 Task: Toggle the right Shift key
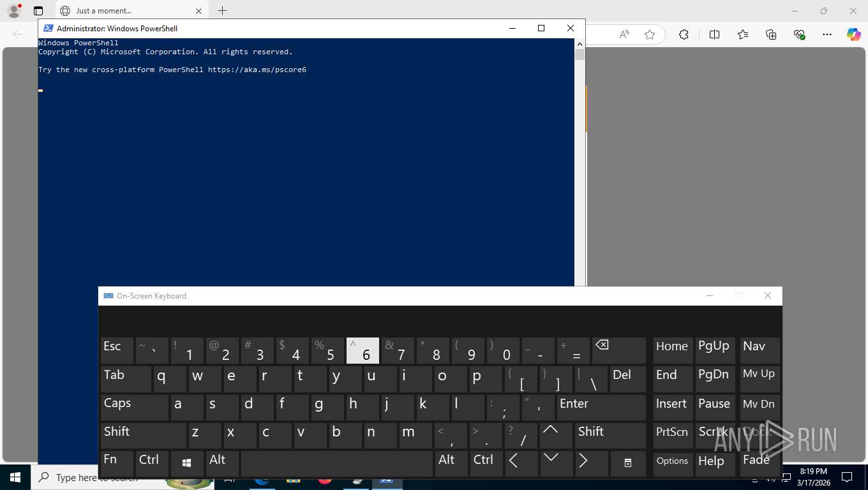coord(610,435)
